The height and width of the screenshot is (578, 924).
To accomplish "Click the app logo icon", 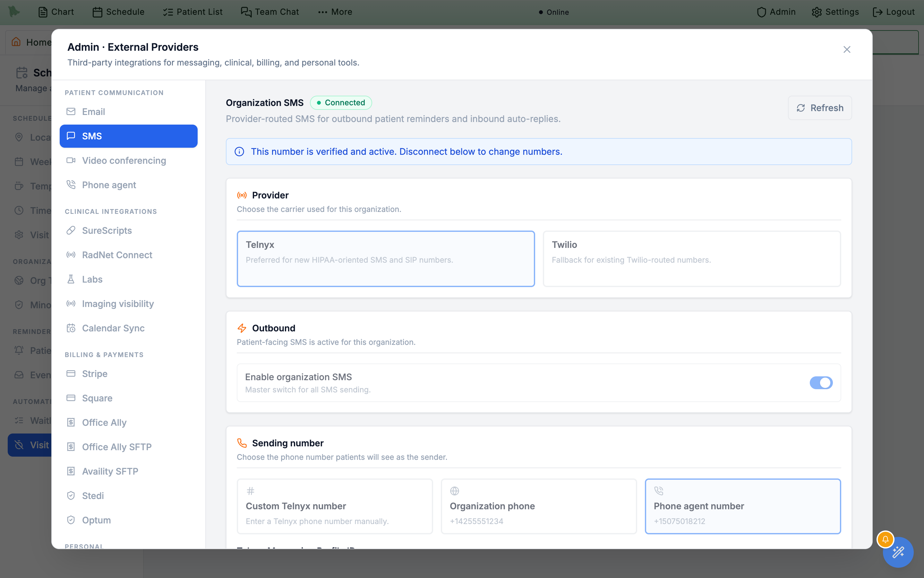I will 14,12.
